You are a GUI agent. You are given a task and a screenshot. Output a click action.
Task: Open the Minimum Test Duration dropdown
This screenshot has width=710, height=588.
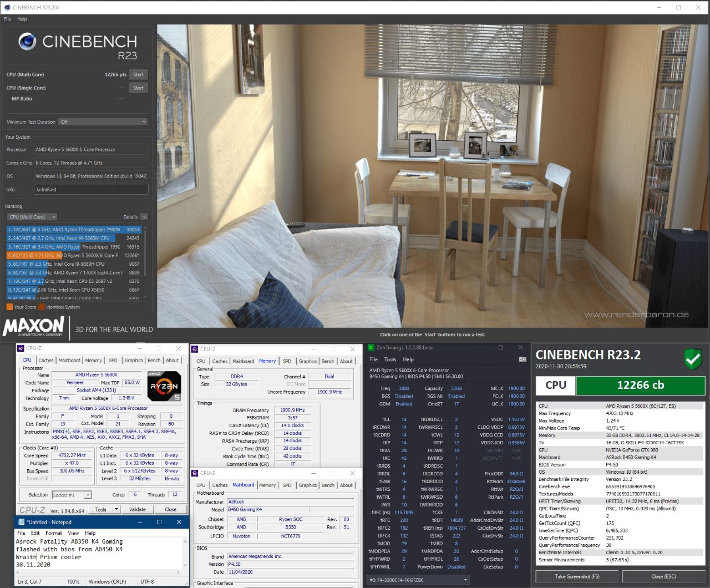point(104,122)
